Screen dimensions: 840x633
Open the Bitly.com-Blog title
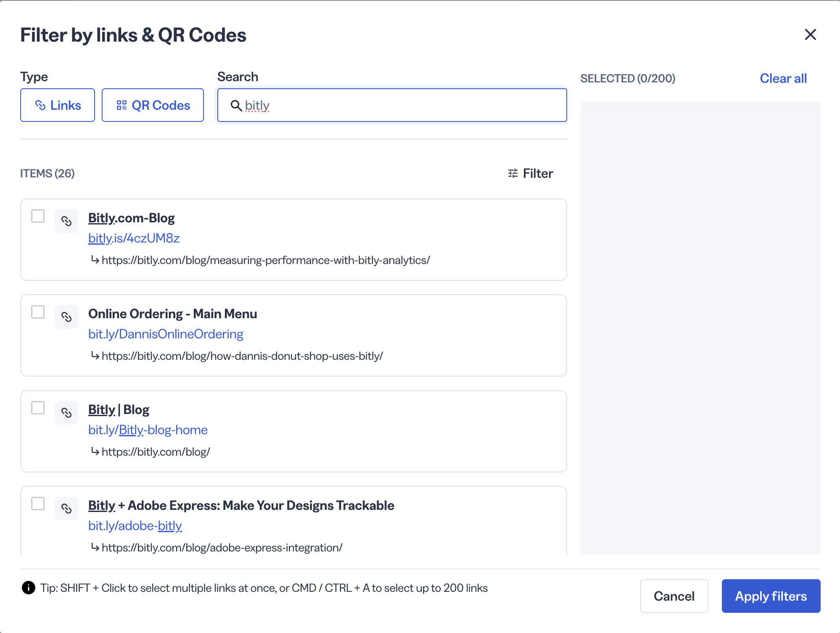132,218
